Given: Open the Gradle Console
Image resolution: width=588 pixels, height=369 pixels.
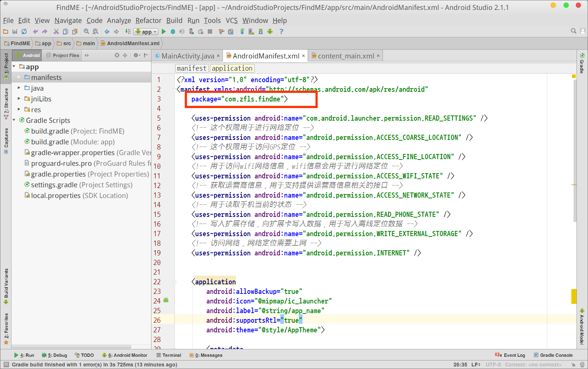Looking at the screenshot, I should pos(553,355).
